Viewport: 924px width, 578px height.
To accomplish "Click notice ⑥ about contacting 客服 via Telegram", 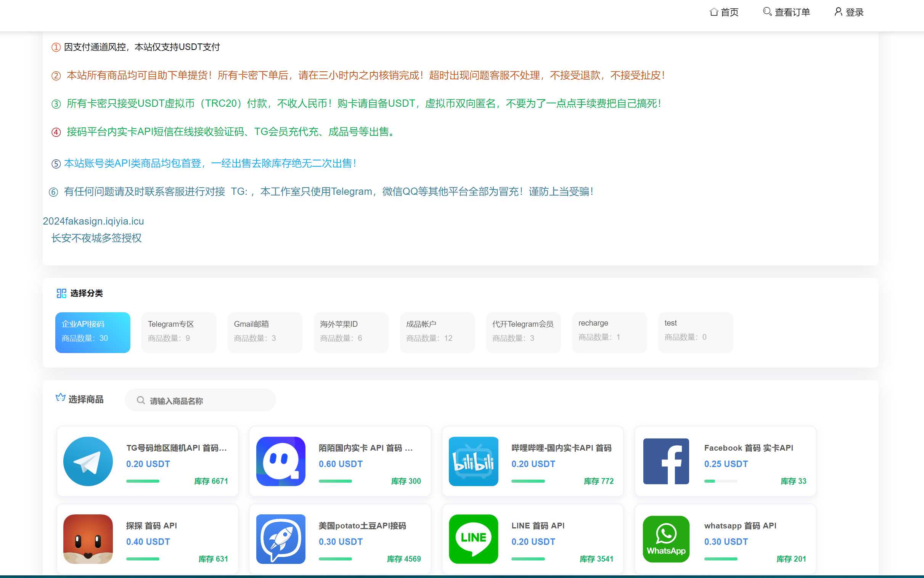I will (321, 191).
